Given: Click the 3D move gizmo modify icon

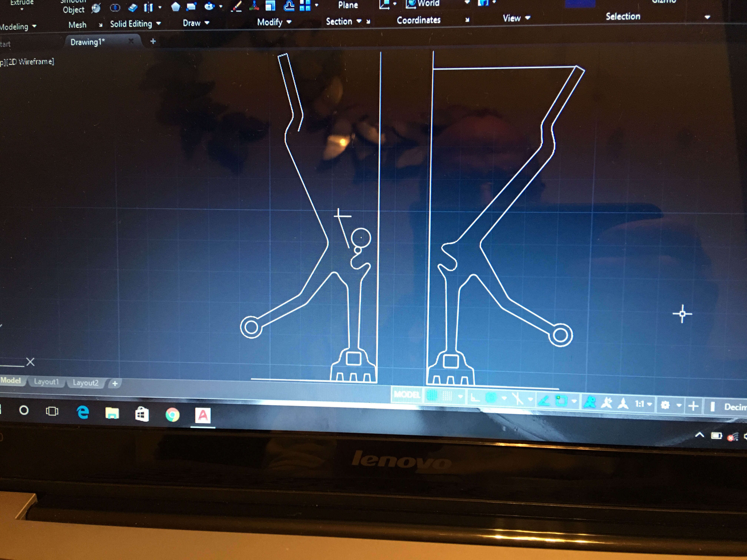Looking at the screenshot, I should [254, 5].
